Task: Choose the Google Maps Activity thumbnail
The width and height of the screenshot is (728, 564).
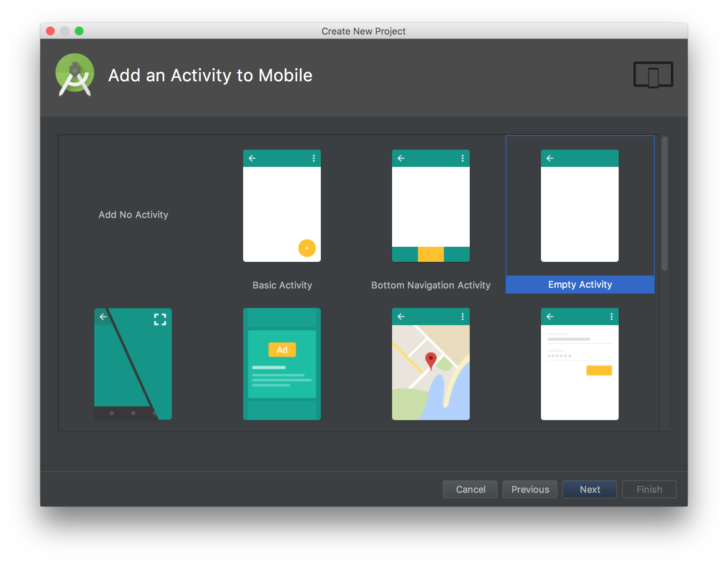Action: pos(431,364)
